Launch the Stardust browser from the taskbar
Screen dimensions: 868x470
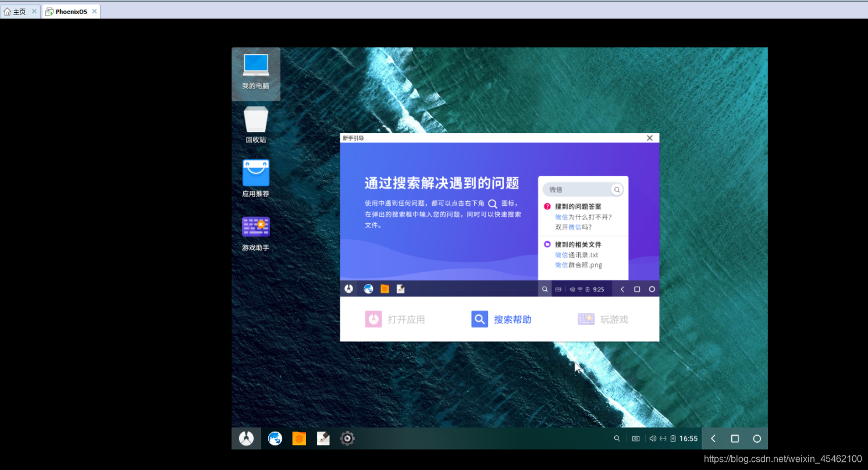click(275, 439)
